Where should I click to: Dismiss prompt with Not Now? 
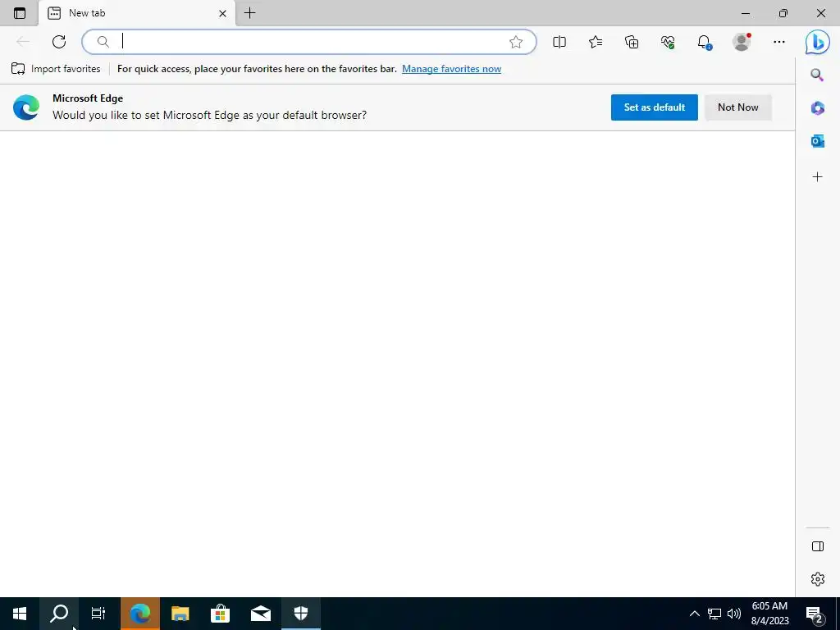point(737,107)
